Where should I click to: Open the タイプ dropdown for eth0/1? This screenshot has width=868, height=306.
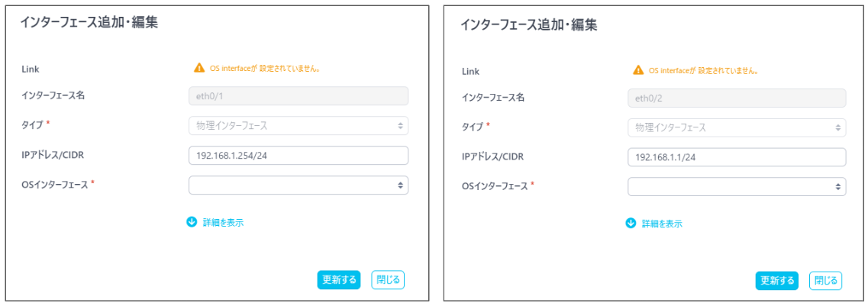pyautogui.click(x=298, y=126)
